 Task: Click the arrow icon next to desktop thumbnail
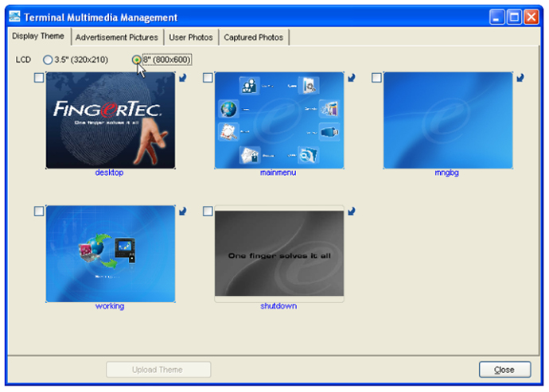[183, 78]
